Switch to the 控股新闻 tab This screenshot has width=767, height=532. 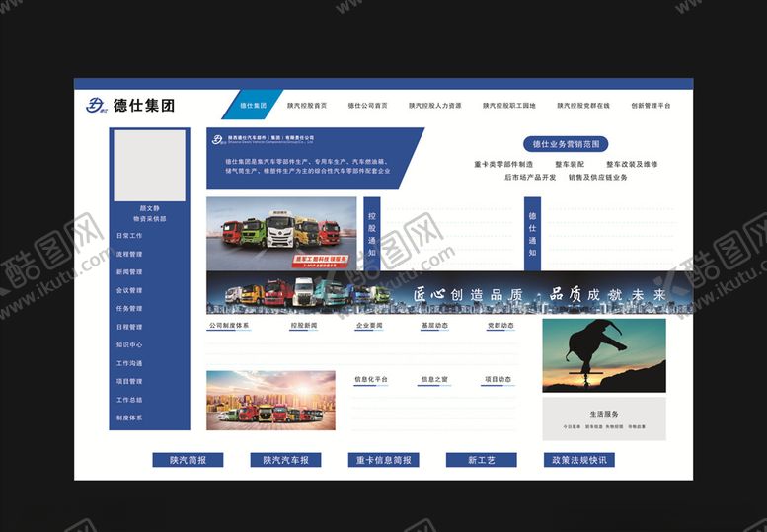pyautogui.click(x=304, y=326)
